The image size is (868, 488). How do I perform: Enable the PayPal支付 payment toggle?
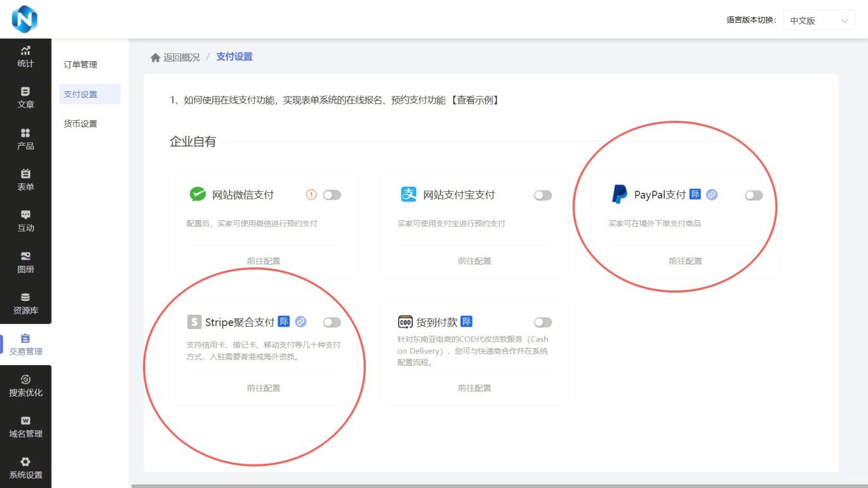click(753, 195)
